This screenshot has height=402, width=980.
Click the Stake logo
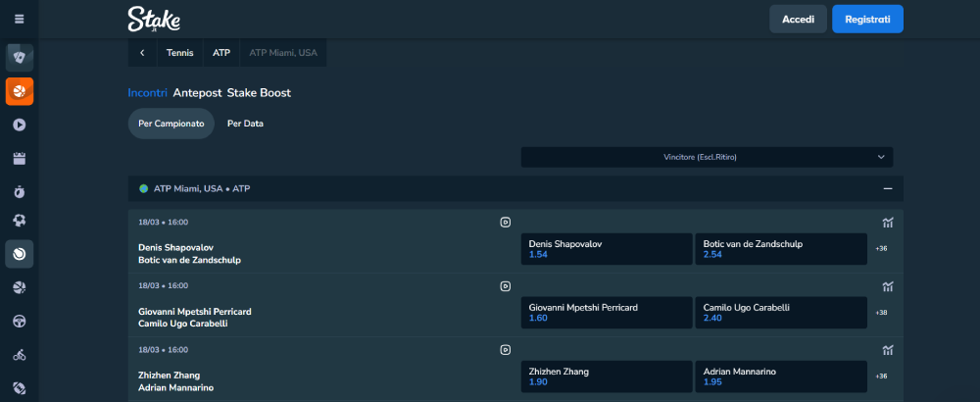click(x=154, y=20)
